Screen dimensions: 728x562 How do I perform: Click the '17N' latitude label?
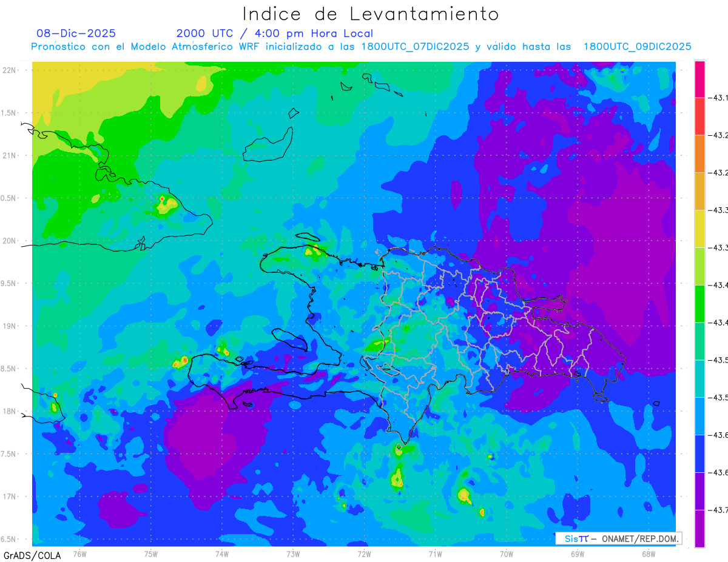10,497
